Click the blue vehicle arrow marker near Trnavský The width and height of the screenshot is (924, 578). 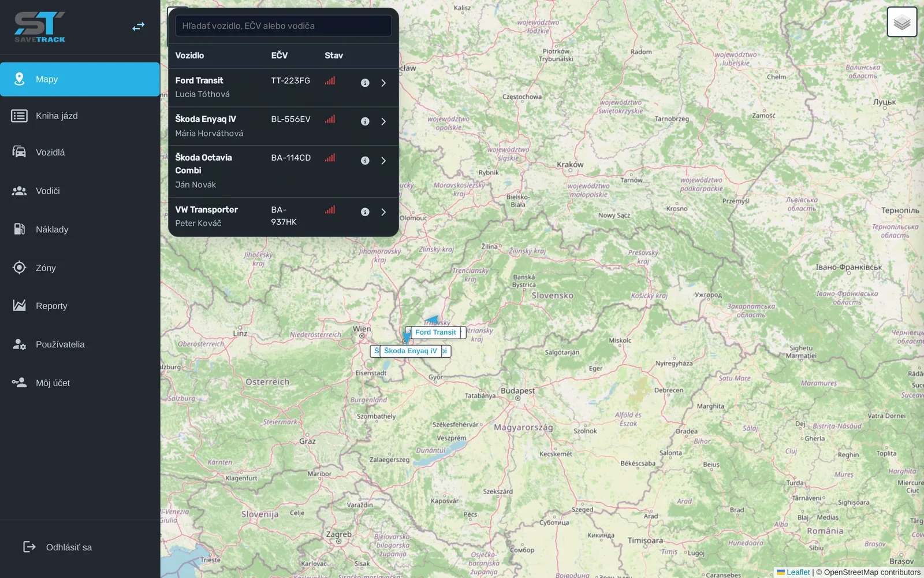(431, 320)
